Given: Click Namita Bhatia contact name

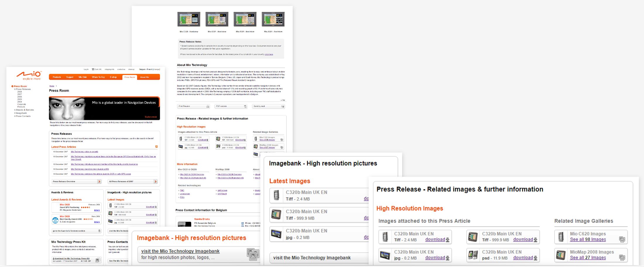Looking at the screenshot, I should (x=202, y=219).
